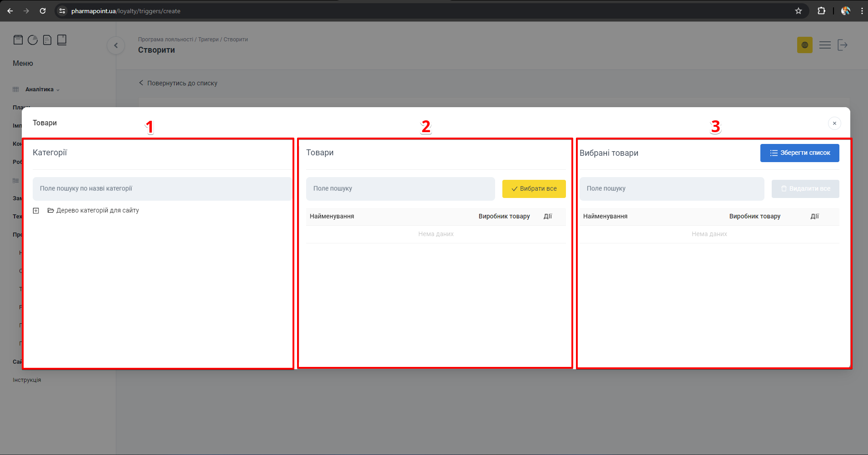The width and height of the screenshot is (868, 455).
Task: Click the logout icon in the header
Action: pos(843,45)
